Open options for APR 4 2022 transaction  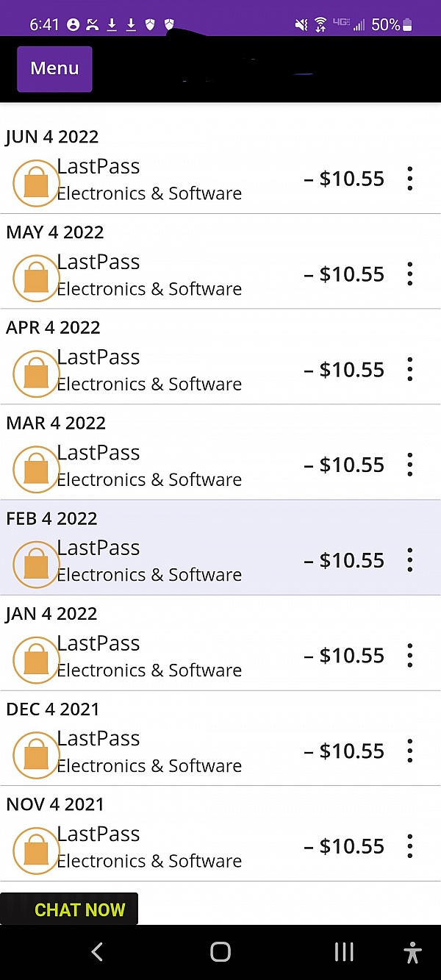click(410, 370)
